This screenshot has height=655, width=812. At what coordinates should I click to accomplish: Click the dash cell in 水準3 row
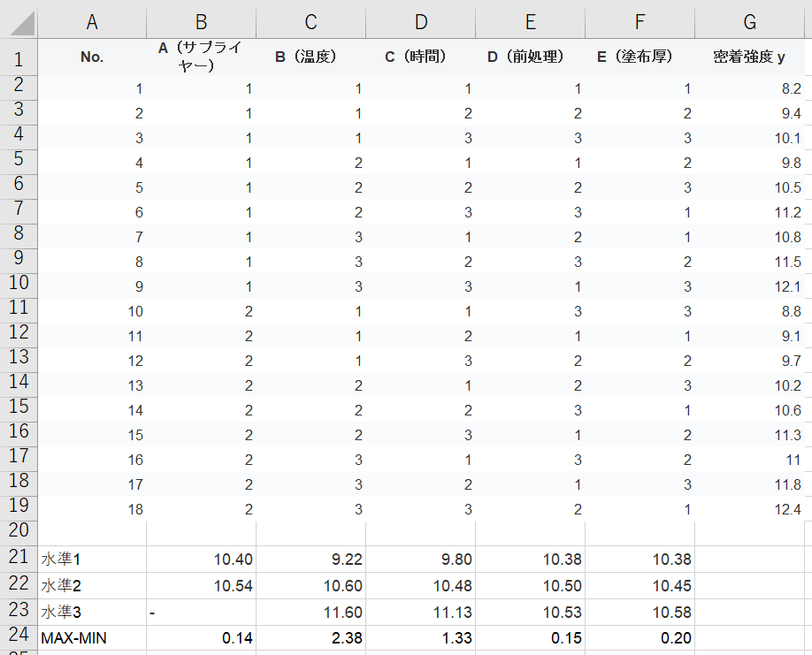tap(201, 612)
